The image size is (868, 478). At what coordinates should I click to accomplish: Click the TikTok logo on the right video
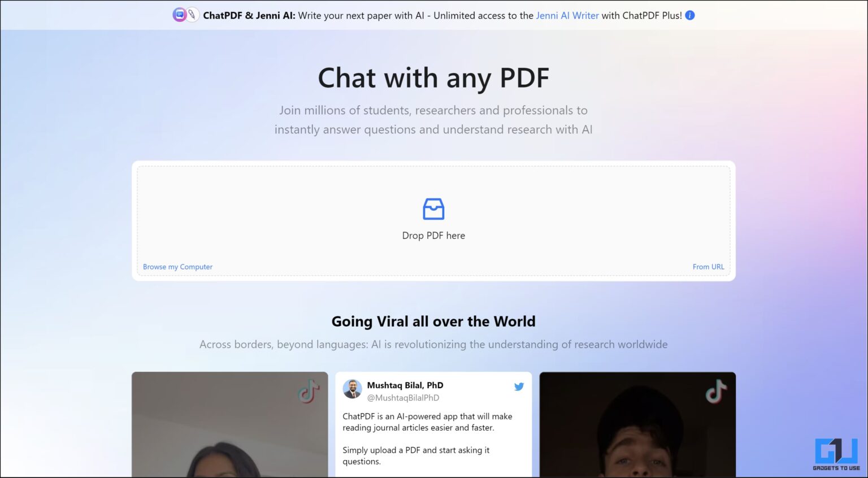coord(717,391)
